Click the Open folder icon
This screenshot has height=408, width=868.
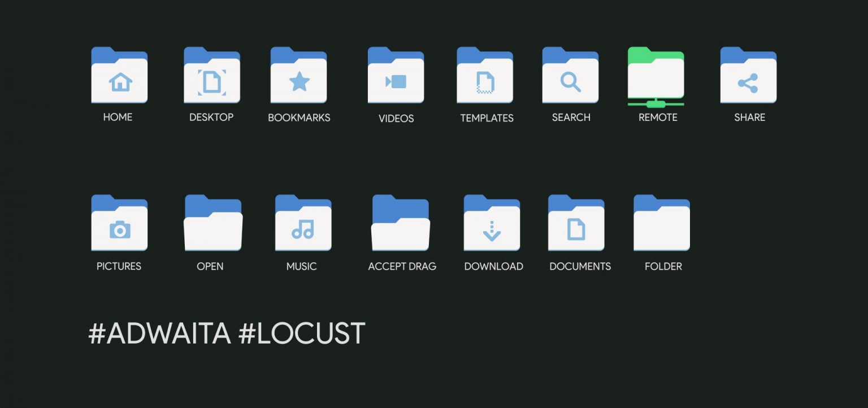pyautogui.click(x=212, y=223)
